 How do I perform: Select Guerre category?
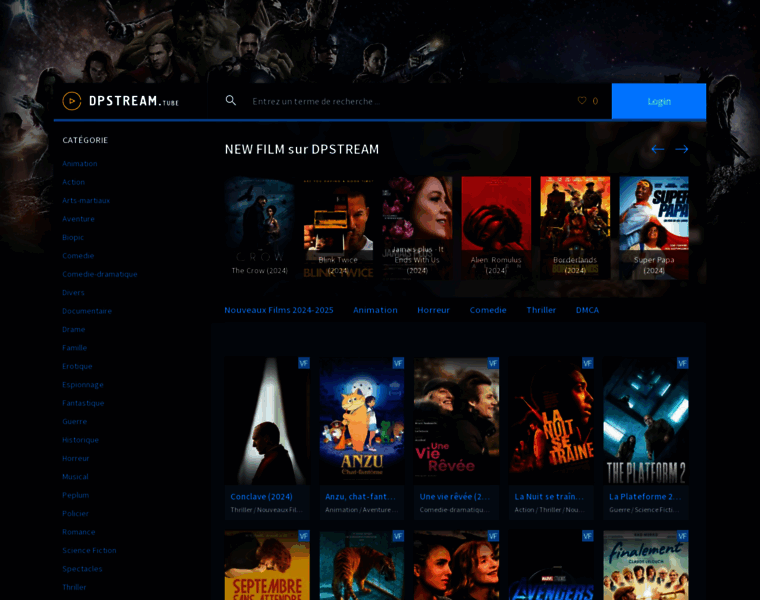coord(74,422)
